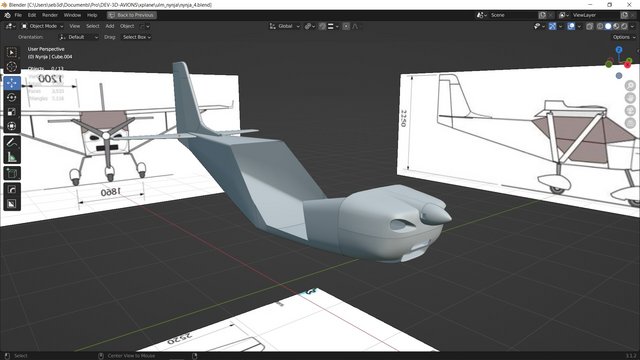640x360 pixels.
Task: Click the navigation gizmo red X axis
Action: pyautogui.click(x=628, y=64)
